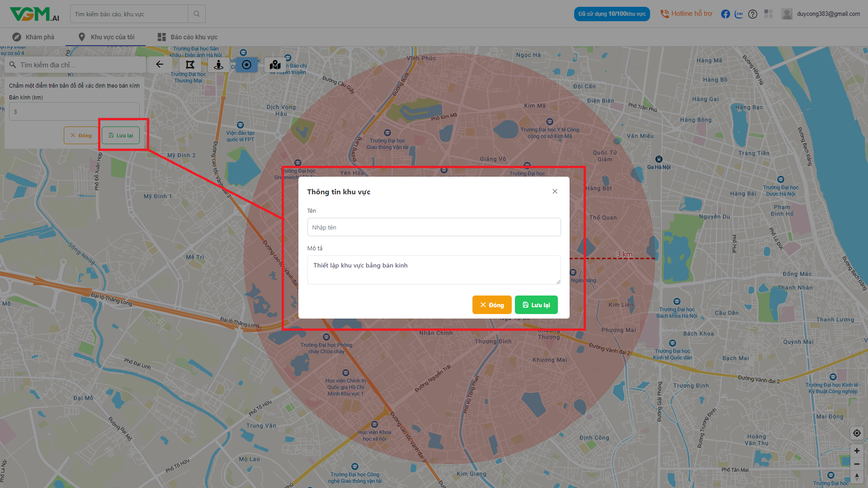Click orange Đóng button in dialog

[x=492, y=305]
